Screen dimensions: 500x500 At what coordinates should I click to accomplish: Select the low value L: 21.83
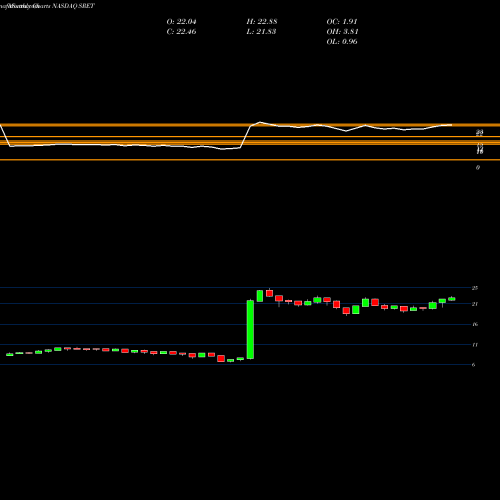click(261, 32)
